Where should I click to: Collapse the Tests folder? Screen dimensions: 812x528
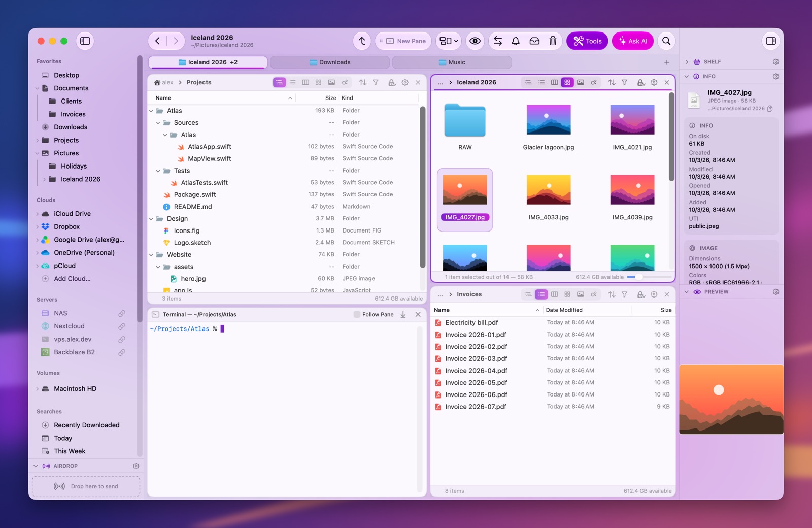tap(158, 171)
